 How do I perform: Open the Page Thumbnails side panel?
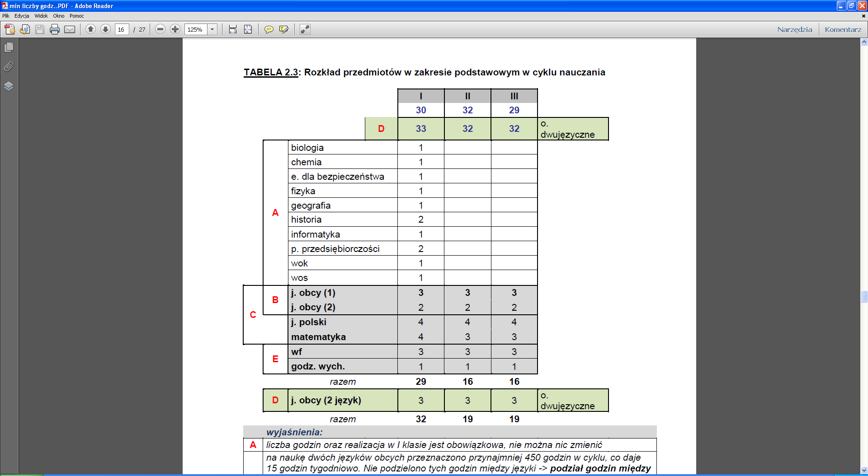tap(9, 47)
